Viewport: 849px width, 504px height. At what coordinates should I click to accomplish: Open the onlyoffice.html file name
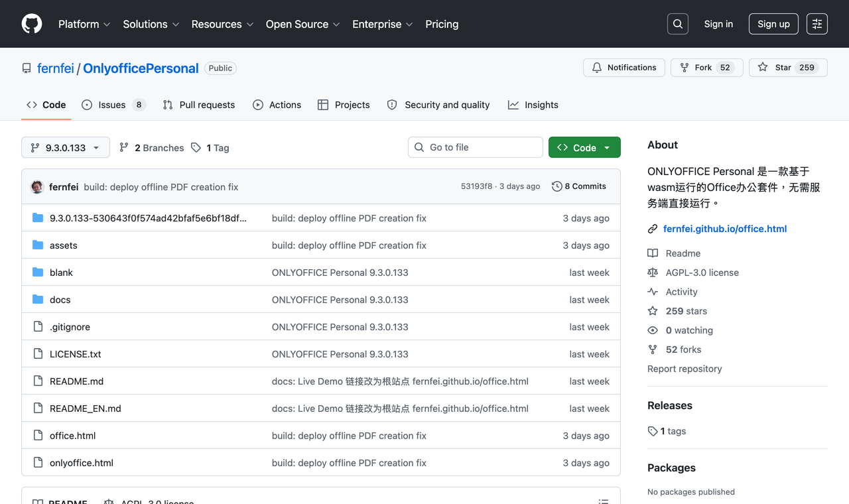[x=82, y=463]
